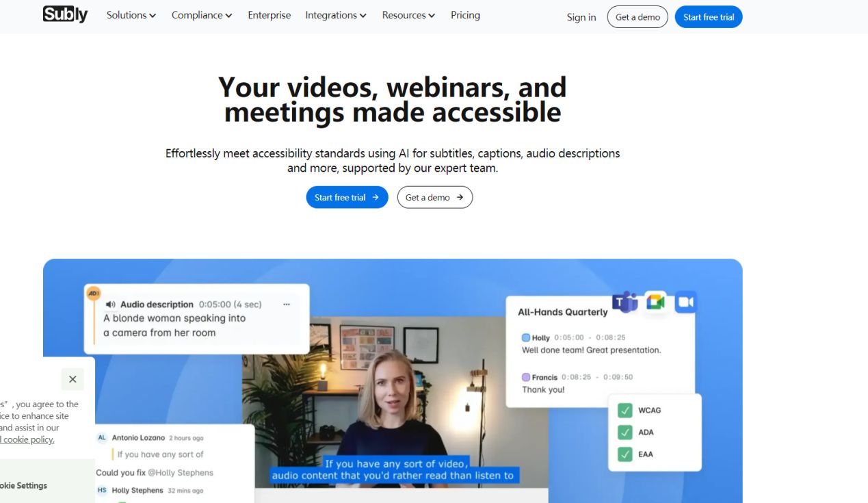Click the Subly logo

point(65,14)
